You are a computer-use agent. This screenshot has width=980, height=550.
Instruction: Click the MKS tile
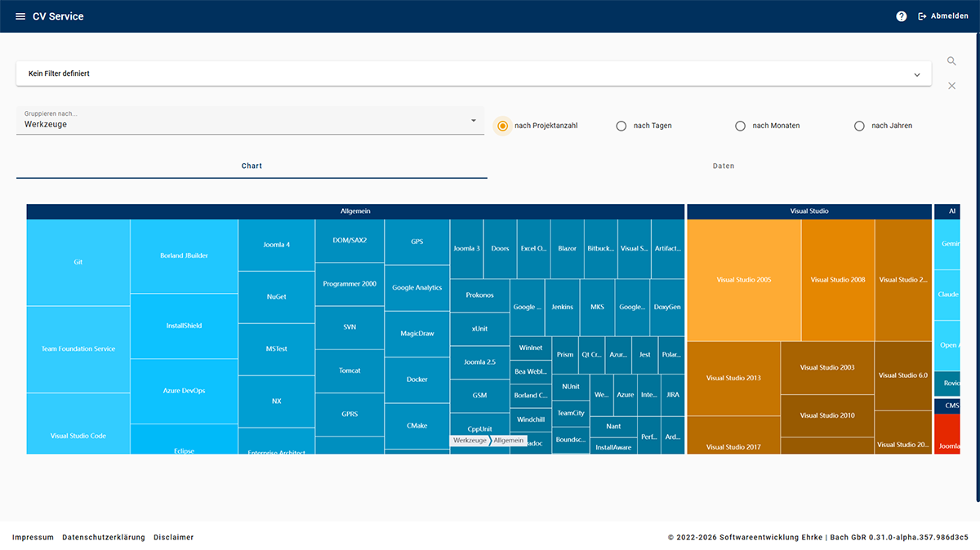click(597, 308)
